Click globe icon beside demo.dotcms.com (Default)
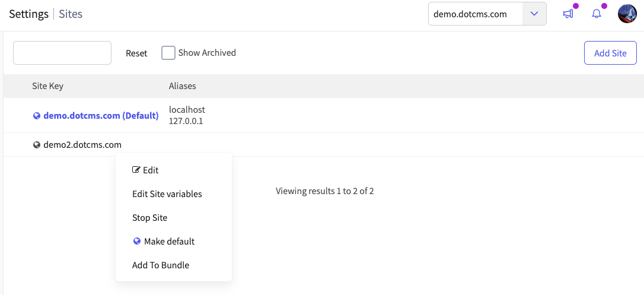 (37, 116)
